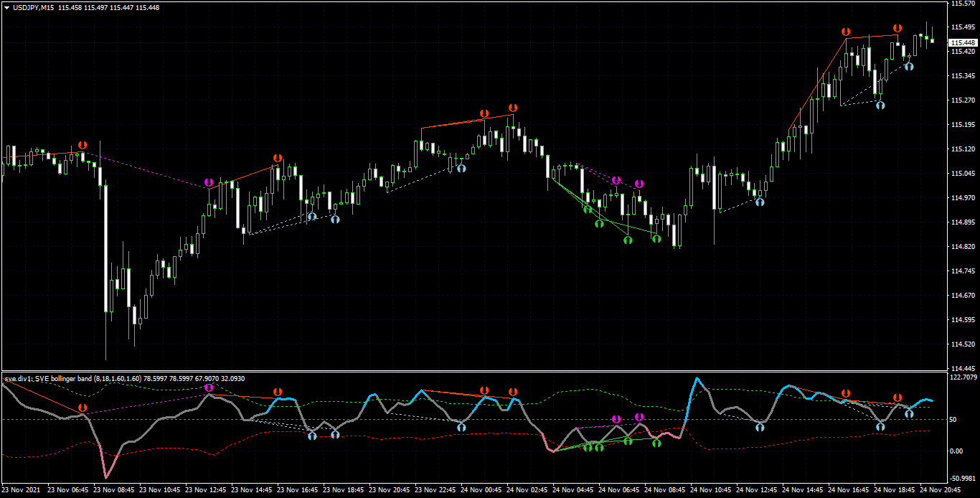
Task: Click blue up-arrow on price chart after 23 Nov 22:45
Action: point(461,168)
